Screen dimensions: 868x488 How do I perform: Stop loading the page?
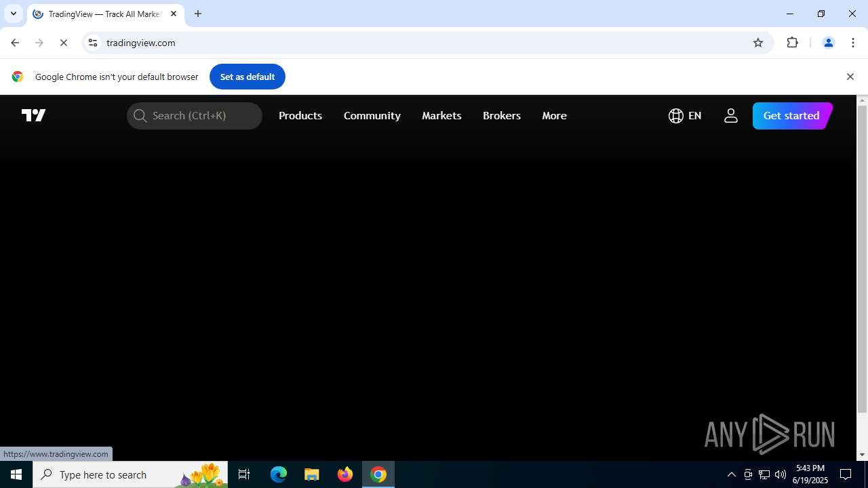pos(64,43)
